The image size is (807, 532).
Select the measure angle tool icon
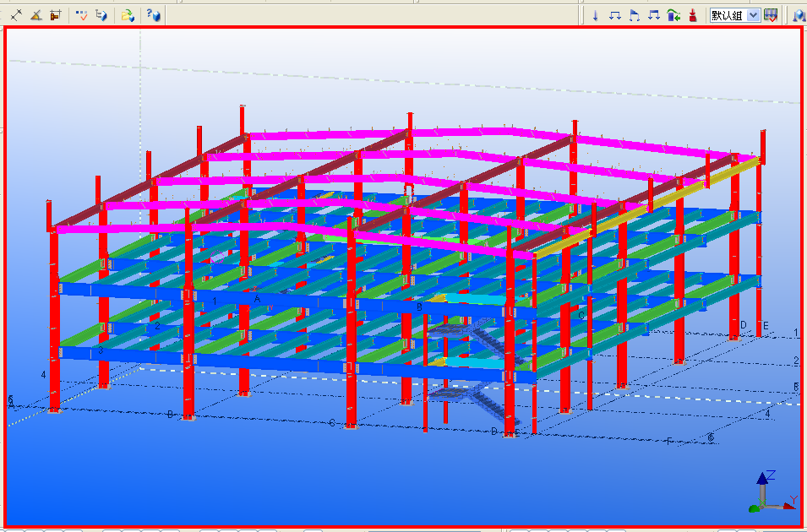35,15
